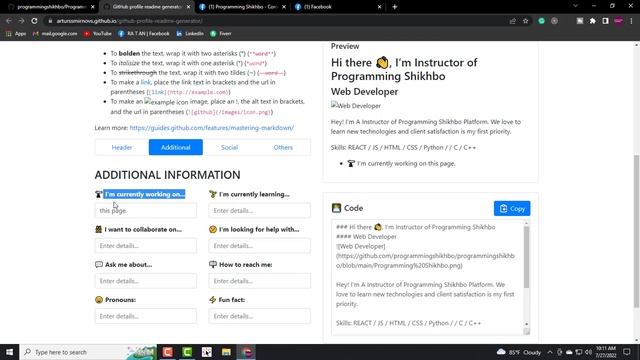640x360 pixels.
Task: Click the taskbar search box
Action: click(88, 352)
